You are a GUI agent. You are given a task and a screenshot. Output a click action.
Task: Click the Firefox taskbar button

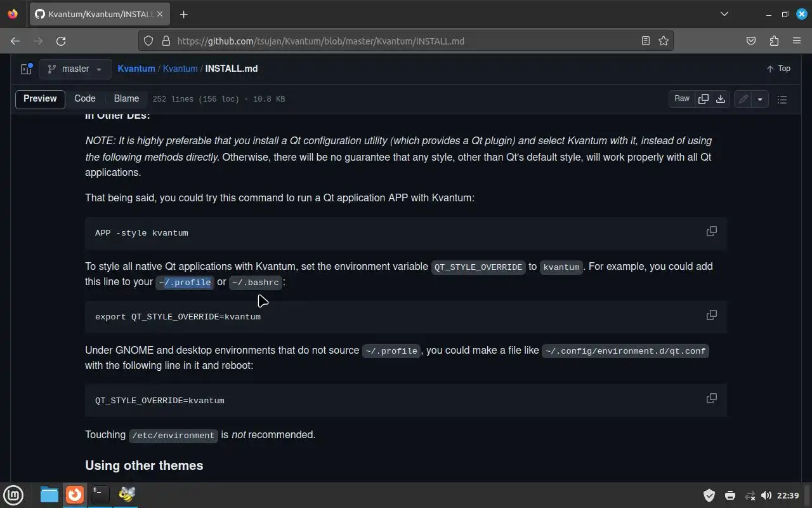click(x=75, y=495)
